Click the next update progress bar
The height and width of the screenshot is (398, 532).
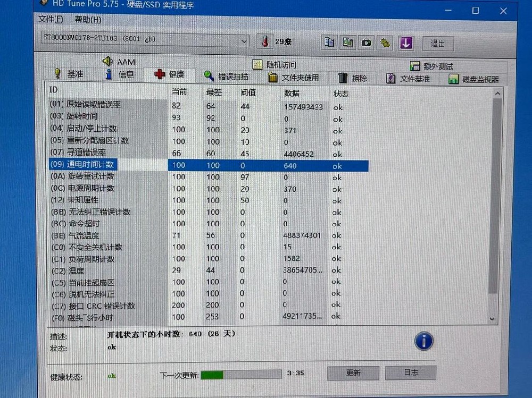[241, 375]
